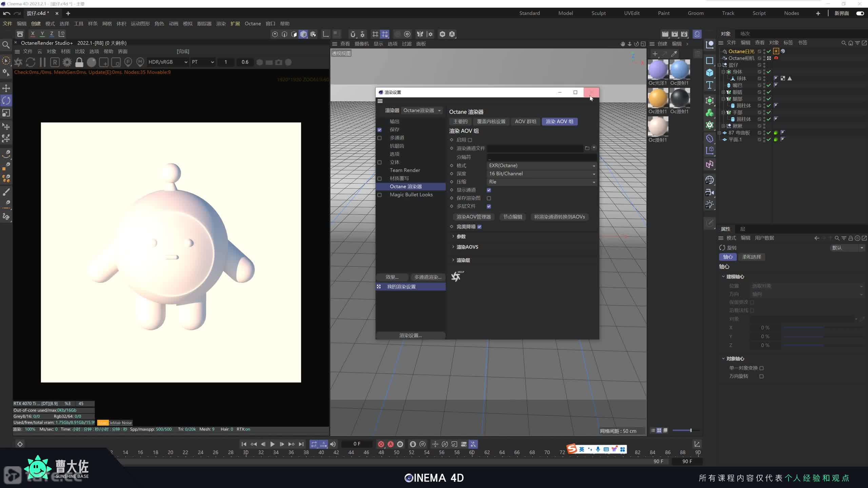This screenshot has width=868, height=488.
Task: Click the 渲染AOV管理器 button
Action: click(473, 217)
